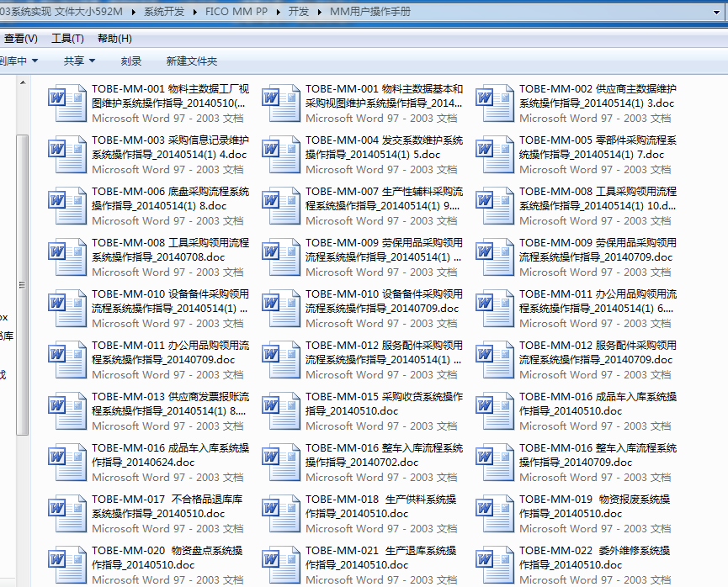Click Word icon of TOBE-MM-008 工具采购领用 20140708 file
The width and height of the screenshot is (728, 587).
[67, 256]
